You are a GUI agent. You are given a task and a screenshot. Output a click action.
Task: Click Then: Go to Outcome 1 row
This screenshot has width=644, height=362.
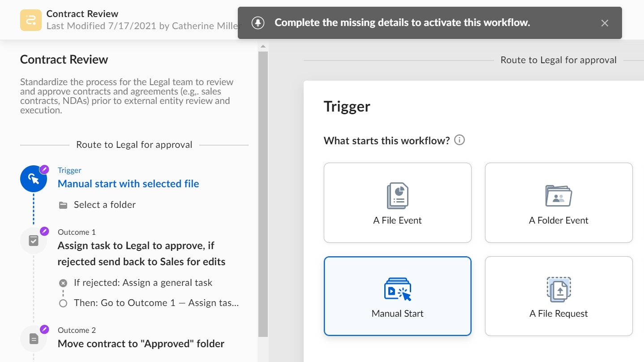[x=156, y=303]
